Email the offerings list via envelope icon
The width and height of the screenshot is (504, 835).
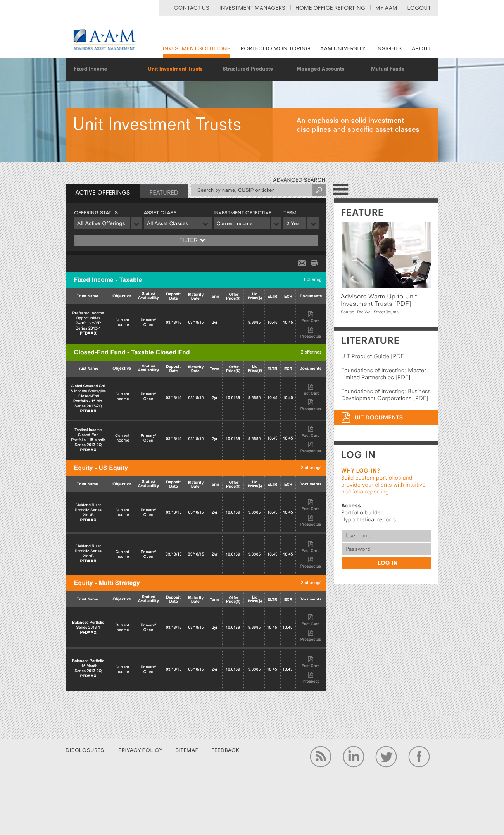[302, 263]
